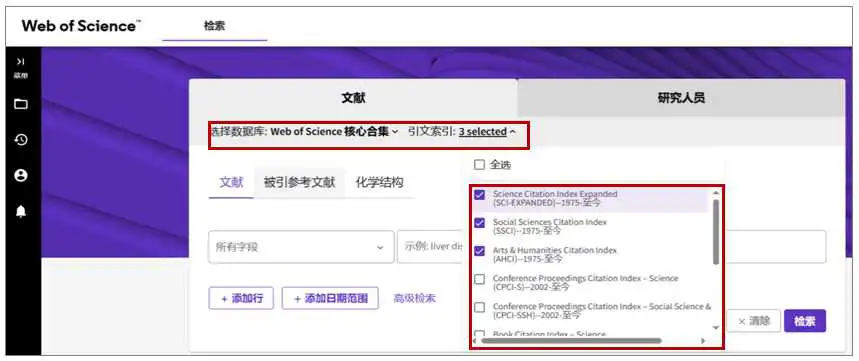Click the list scroll-down arrow
The width and height of the screenshot is (859, 361).
[715, 328]
